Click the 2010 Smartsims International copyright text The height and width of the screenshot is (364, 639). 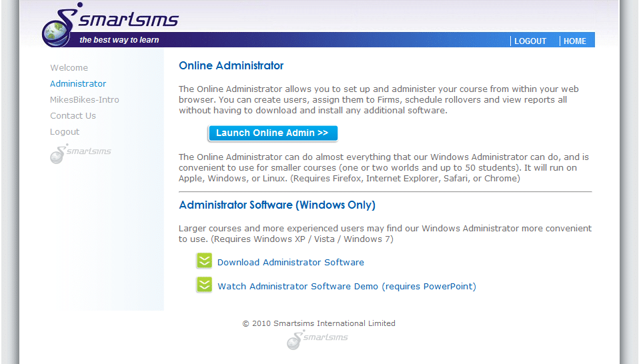(x=319, y=323)
